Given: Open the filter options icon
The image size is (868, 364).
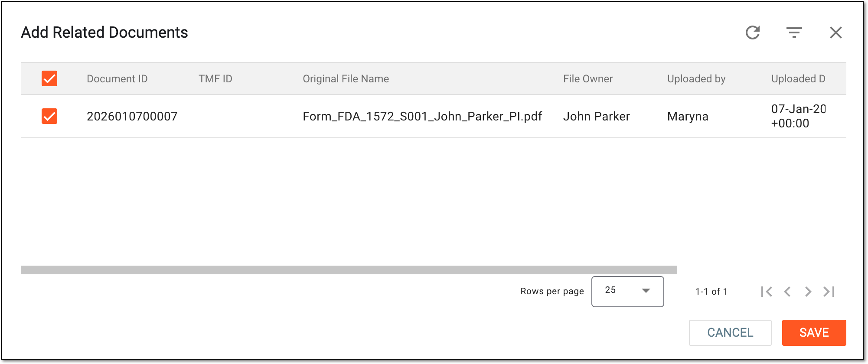Looking at the screenshot, I should [794, 32].
